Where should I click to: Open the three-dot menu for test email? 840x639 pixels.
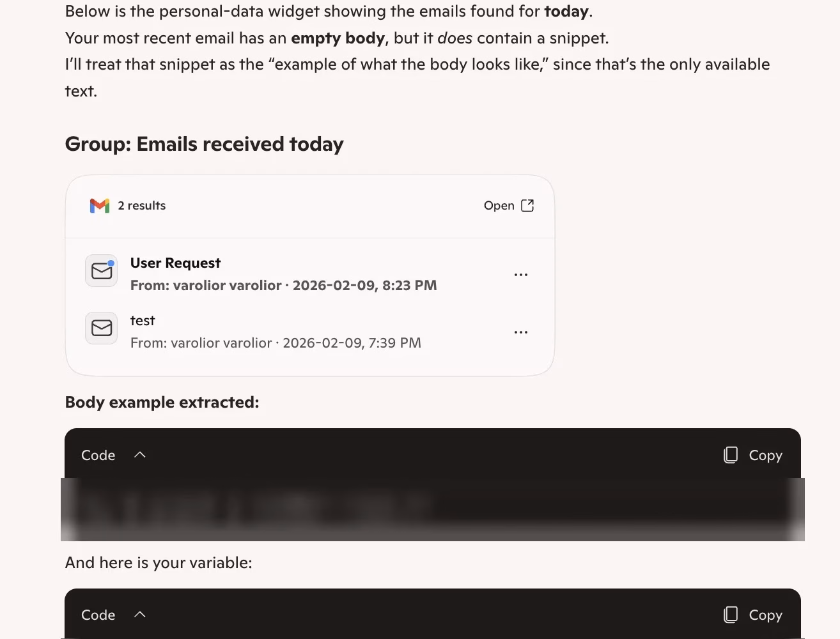click(521, 332)
